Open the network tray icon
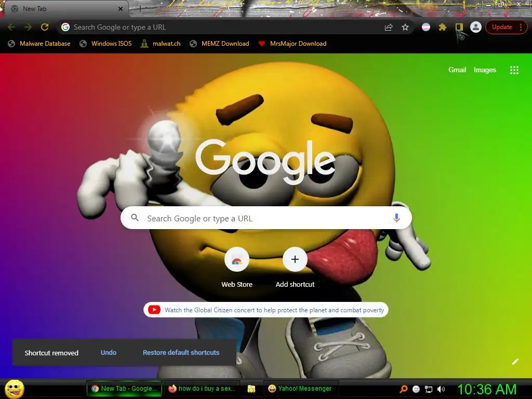The width and height of the screenshot is (532, 399). (428, 389)
